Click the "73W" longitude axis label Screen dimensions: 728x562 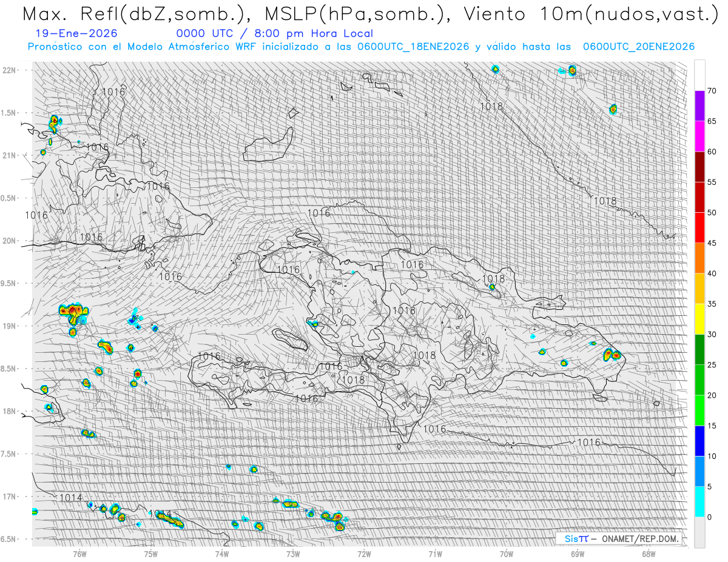(x=292, y=554)
